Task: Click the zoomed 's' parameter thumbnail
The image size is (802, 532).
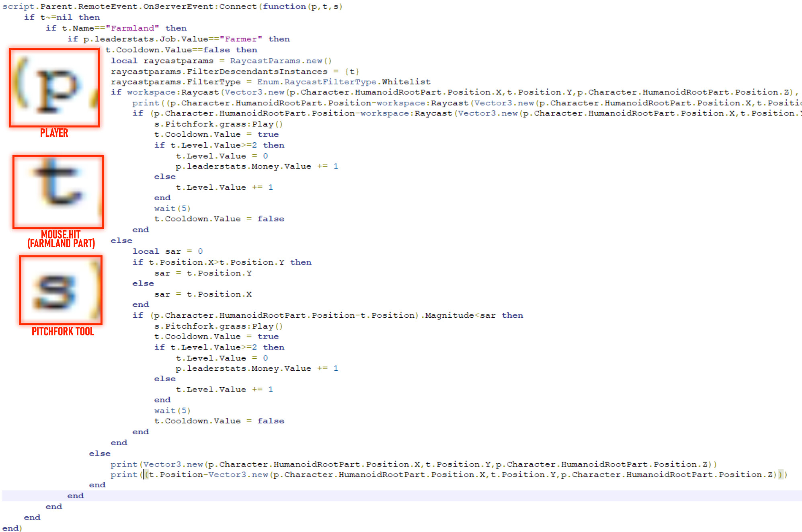Action: click(x=60, y=290)
